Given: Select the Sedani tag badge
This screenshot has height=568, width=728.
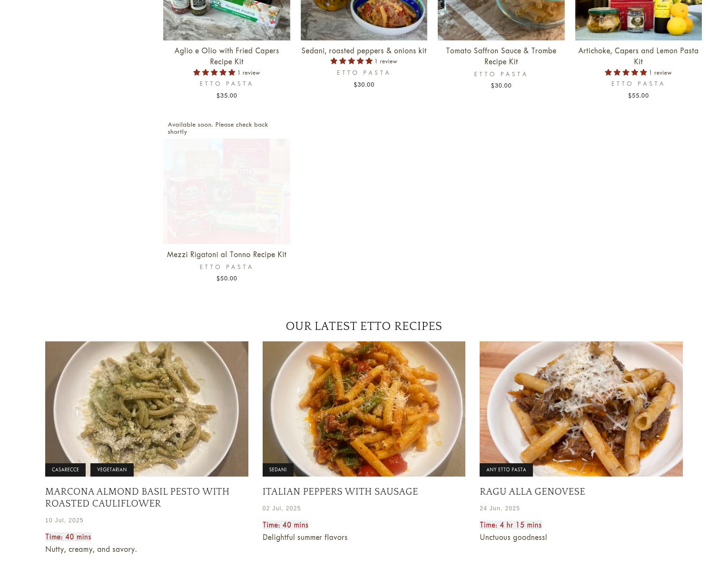Looking at the screenshot, I should [x=278, y=470].
